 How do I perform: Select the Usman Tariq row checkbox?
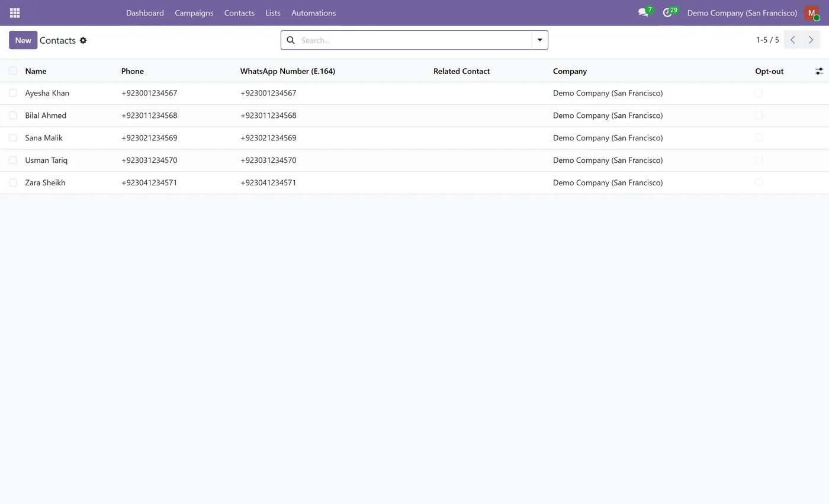coord(13,160)
